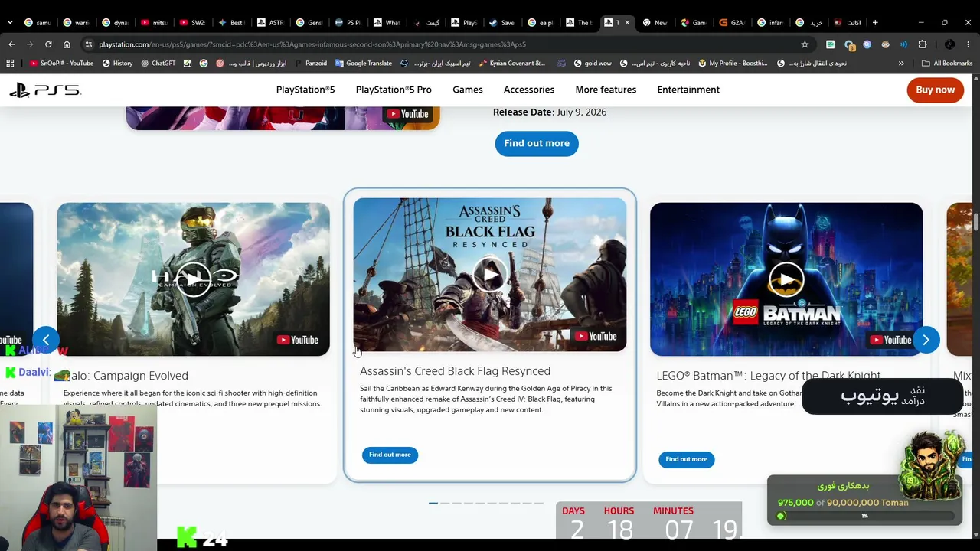Switch to the G2A tab
This screenshot has height=551, width=980.
tap(732, 22)
